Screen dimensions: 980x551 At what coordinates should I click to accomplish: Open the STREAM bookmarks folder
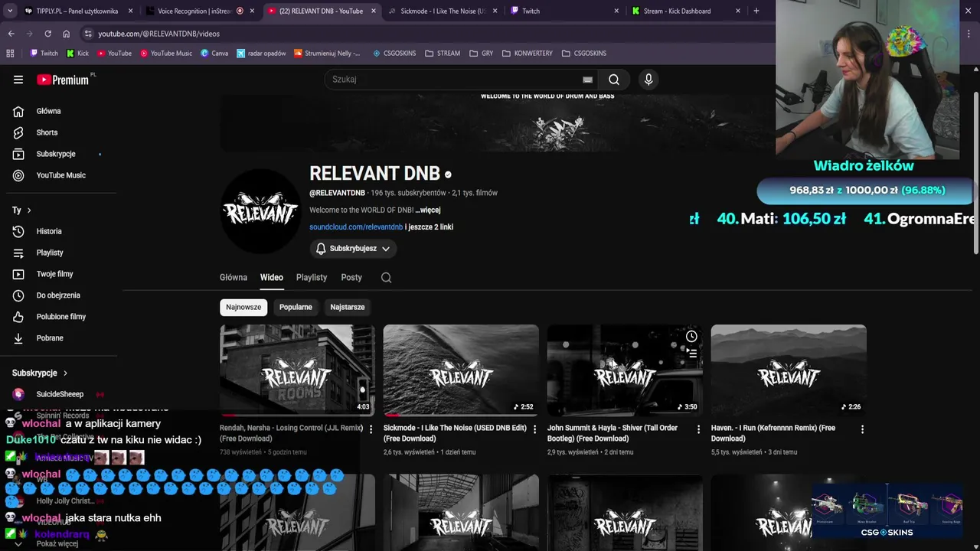pos(443,54)
